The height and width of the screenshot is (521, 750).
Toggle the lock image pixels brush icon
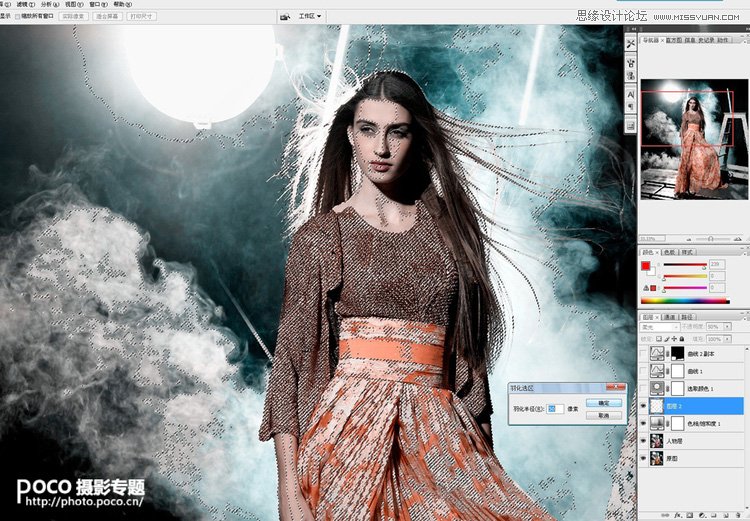tap(666, 339)
